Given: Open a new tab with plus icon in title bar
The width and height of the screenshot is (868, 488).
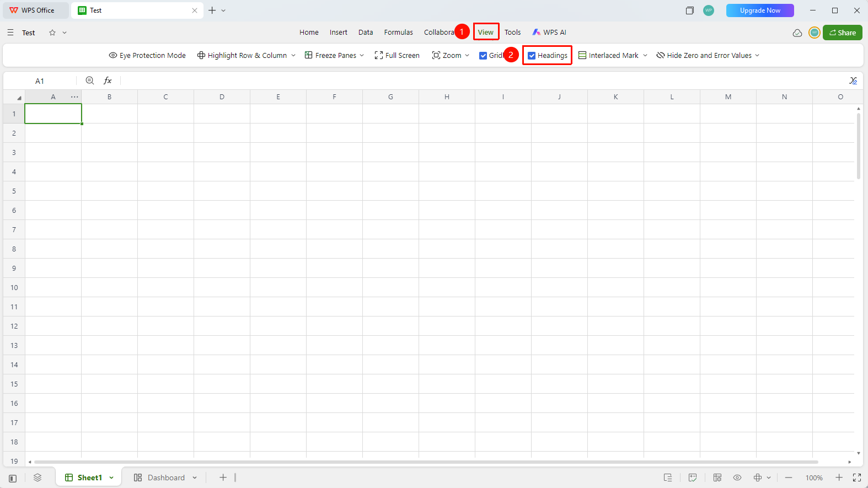Looking at the screenshot, I should tap(212, 10).
